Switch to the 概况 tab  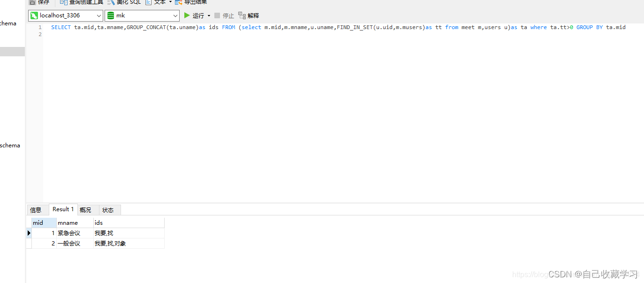click(85, 209)
